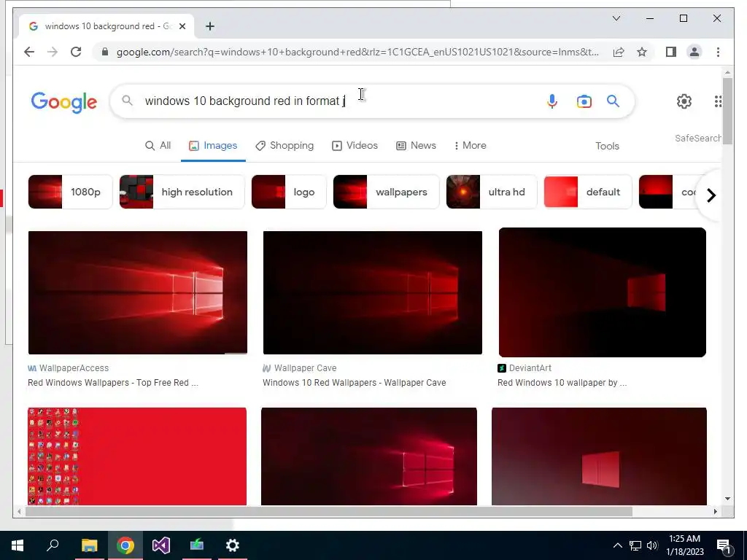This screenshot has height=560, width=747.
Task: Show more filter chips with right arrow
Action: 711,195
